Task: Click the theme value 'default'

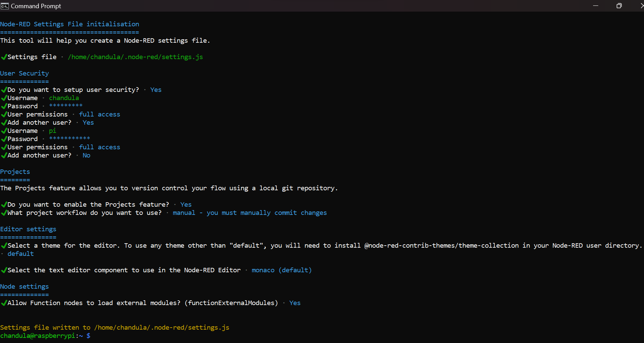Action: coord(20,253)
